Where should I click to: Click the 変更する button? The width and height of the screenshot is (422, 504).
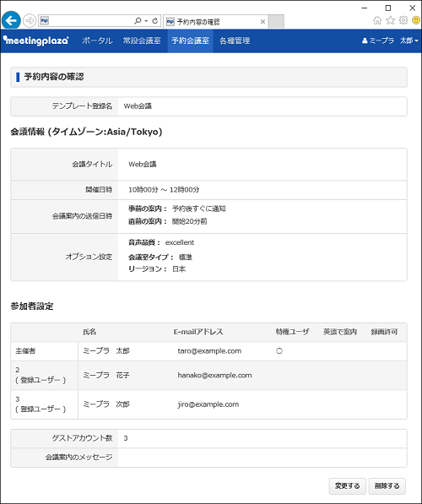347,485
